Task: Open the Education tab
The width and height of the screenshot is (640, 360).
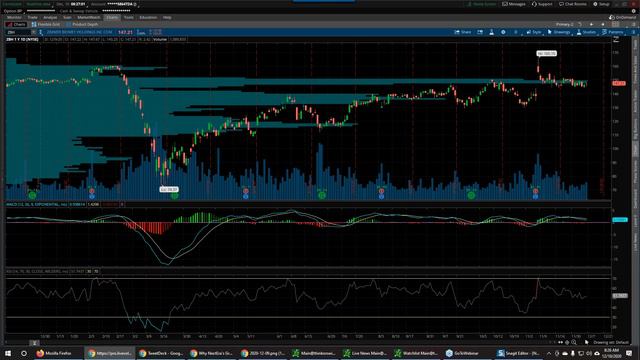Action: pyautogui.click(x=148, y=18)
